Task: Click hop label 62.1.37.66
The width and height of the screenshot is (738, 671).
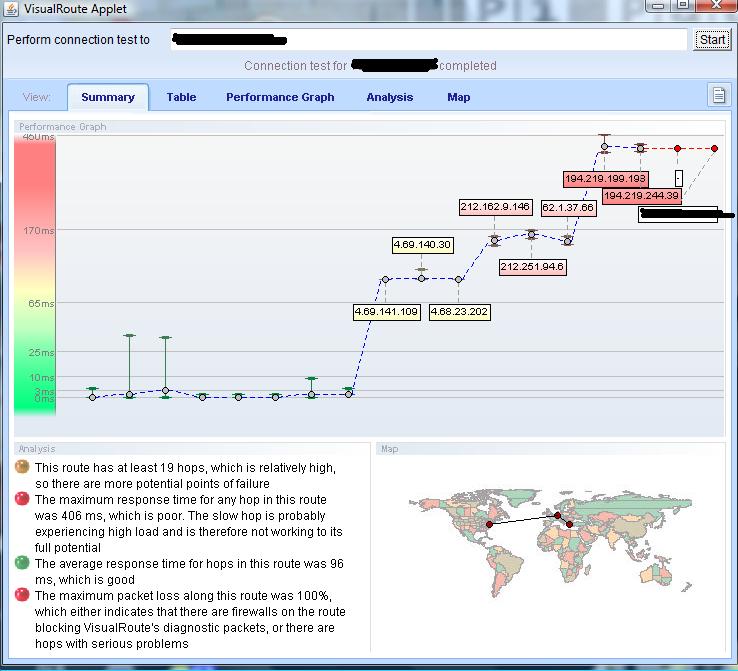Action: pos(568,208)
